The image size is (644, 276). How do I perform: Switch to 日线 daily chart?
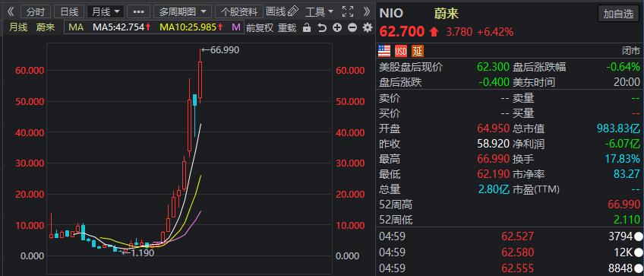tap(69, 11)
